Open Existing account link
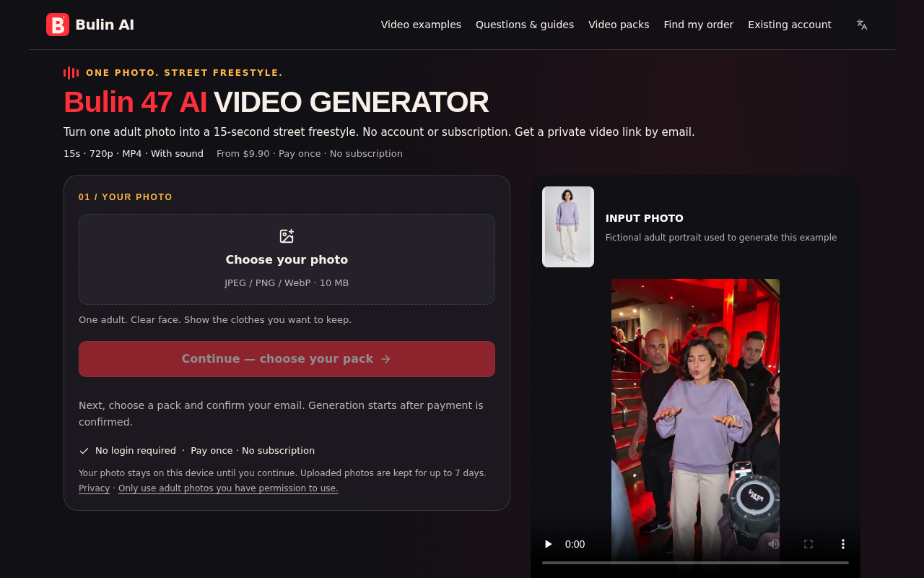The image size is (924, 578). 790,25
